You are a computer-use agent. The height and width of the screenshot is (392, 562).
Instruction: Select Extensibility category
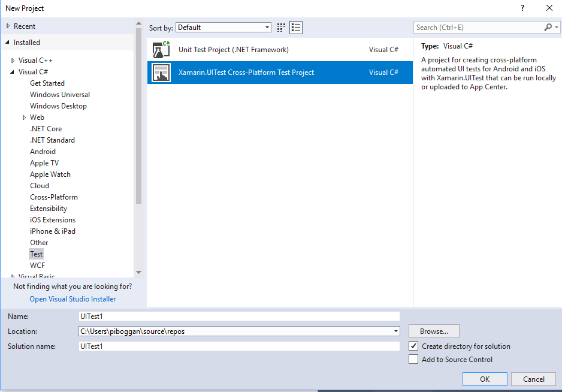point(49,209)
